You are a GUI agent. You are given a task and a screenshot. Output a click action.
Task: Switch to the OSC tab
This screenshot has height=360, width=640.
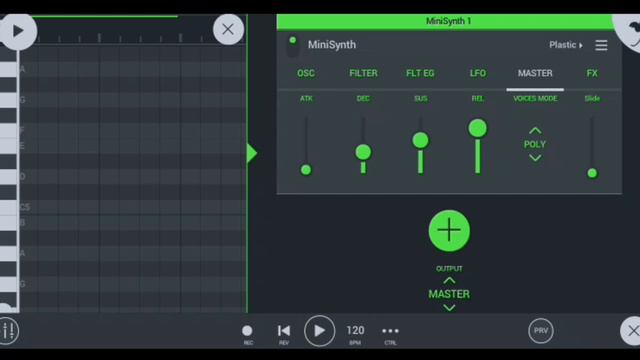[x=306, y=73]
